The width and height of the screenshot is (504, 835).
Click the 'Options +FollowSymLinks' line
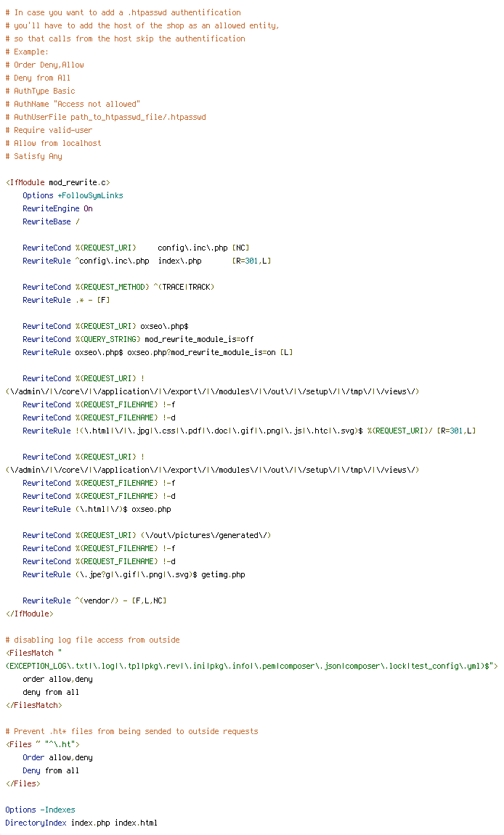pos(73,195)
